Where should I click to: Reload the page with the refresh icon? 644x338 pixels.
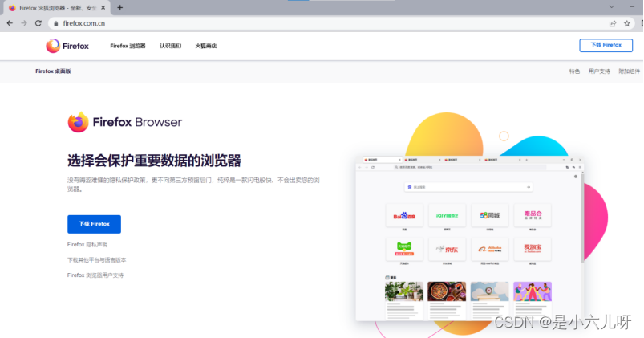pos(38,23)
